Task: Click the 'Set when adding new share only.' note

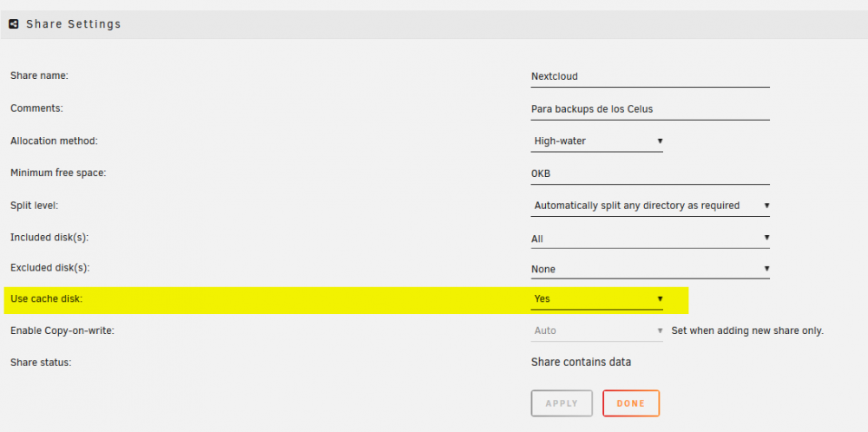Action: click(748, 331)
